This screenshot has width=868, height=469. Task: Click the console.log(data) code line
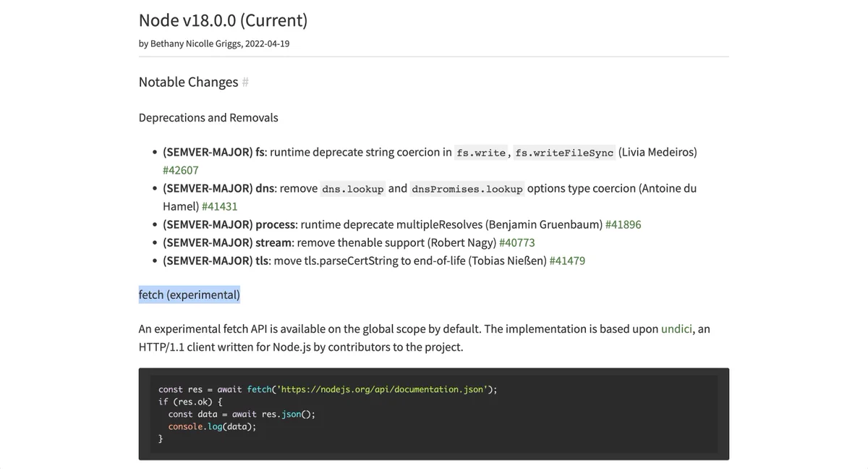pos(213,426)
